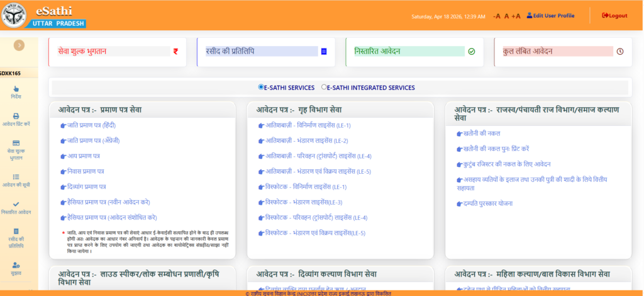644x296 pixels.
Task: Select E-SATHI INTEGRATED SERVICES radio button
Action: [x=324, y=88]
